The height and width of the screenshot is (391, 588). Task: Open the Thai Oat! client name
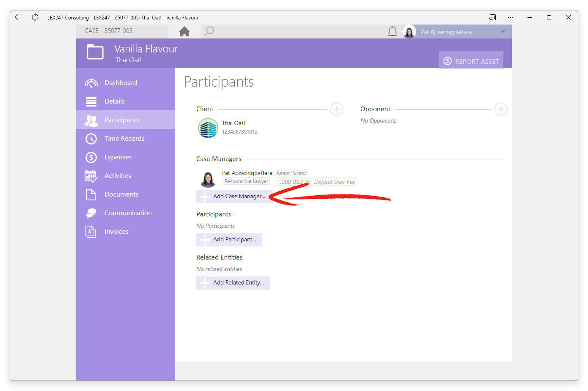234,123
